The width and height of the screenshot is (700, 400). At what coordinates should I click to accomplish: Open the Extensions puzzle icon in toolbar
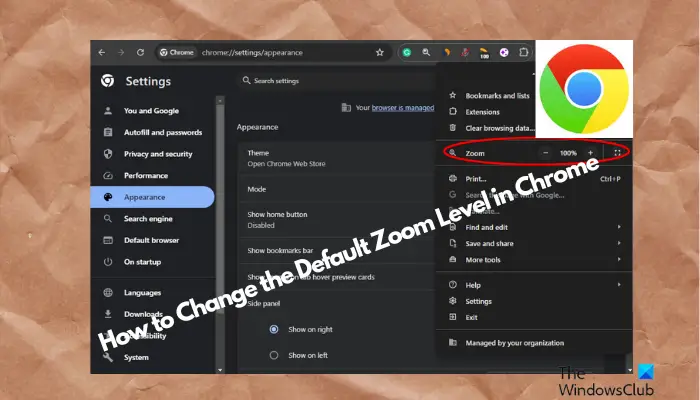point(524,52)
